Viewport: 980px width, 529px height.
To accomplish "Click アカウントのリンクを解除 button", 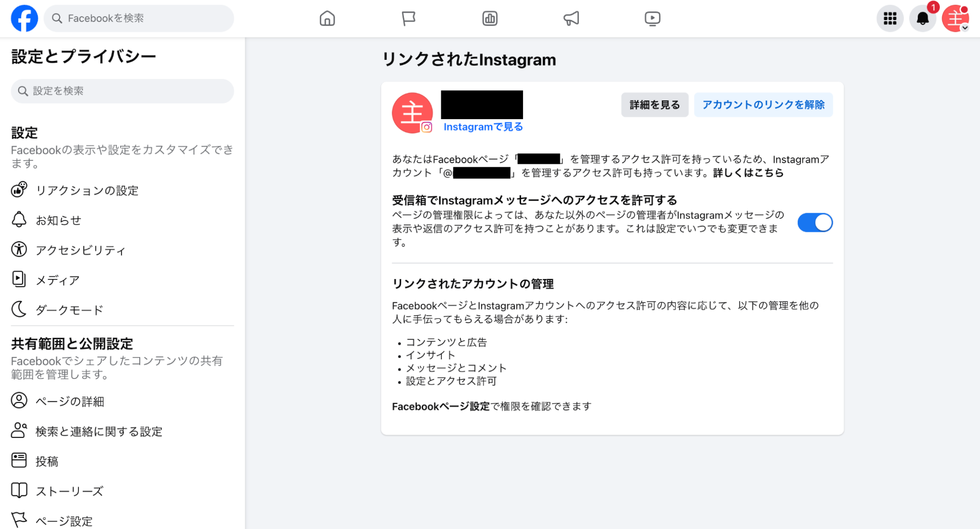I will 763,105.
